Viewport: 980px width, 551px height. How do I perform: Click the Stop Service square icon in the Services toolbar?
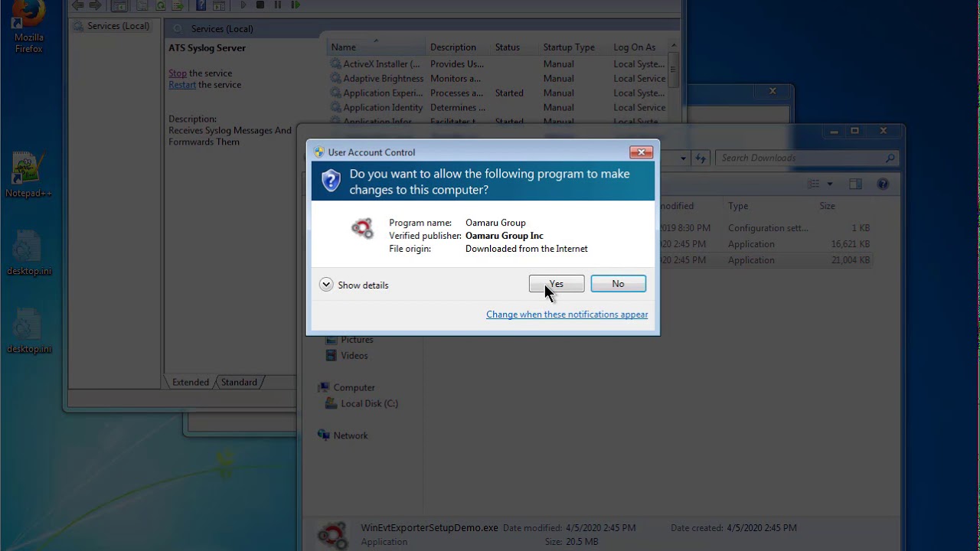260,5
